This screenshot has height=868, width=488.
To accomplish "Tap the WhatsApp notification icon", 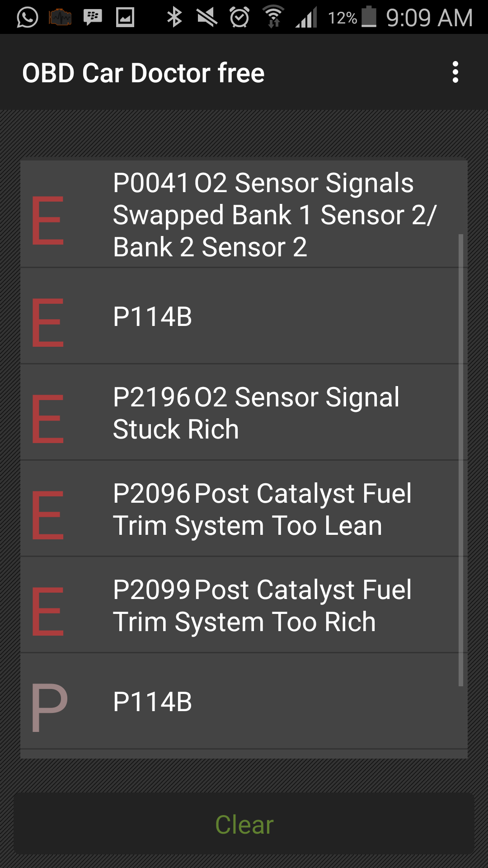I will click(x=28, y=18).
